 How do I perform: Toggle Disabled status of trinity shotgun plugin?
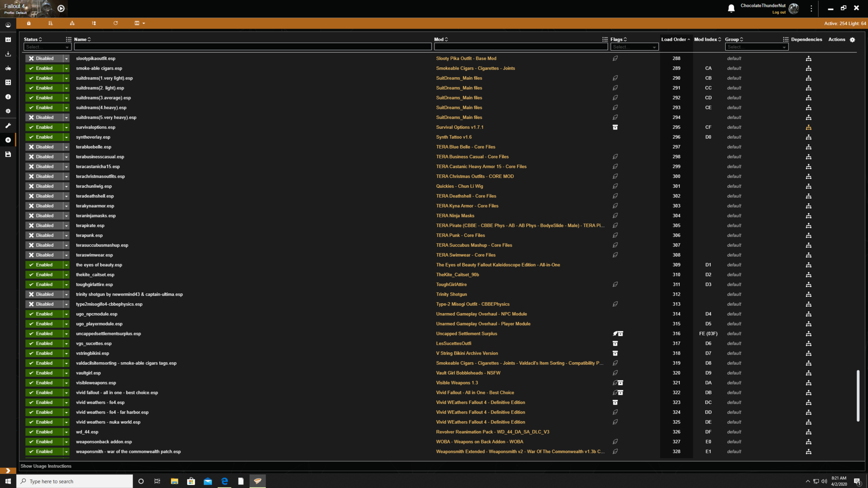pos(44,295)
